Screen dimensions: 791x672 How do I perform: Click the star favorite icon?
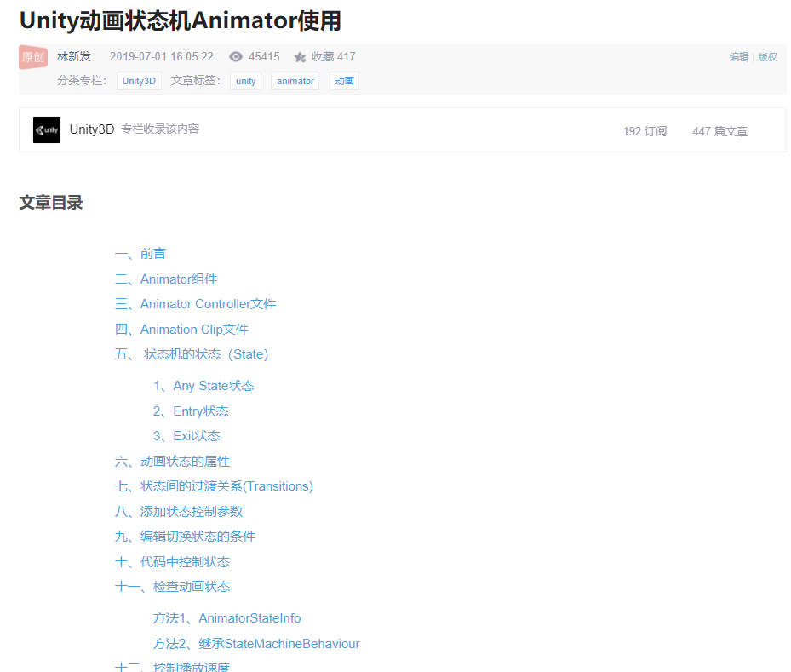[x=301, y=57]
